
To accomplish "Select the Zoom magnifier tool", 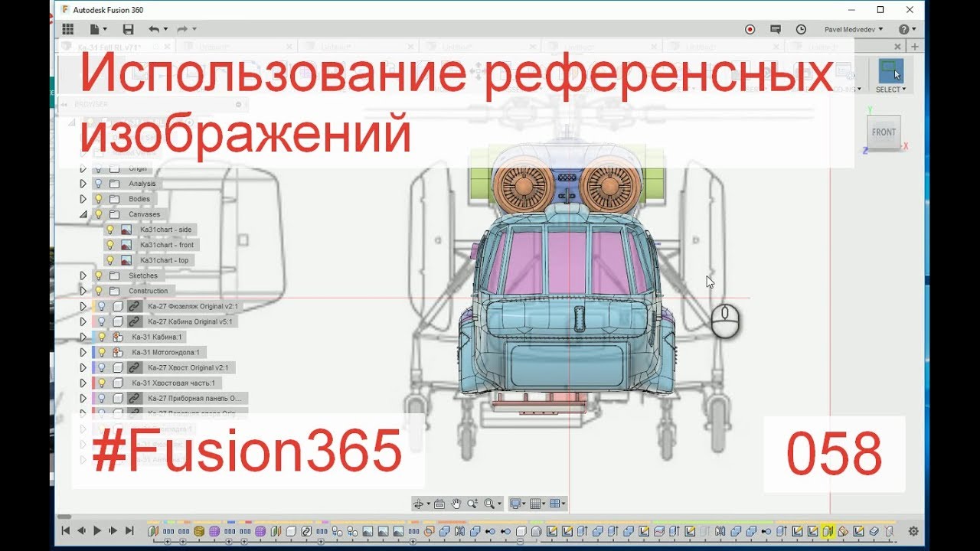I will (473, 504).
